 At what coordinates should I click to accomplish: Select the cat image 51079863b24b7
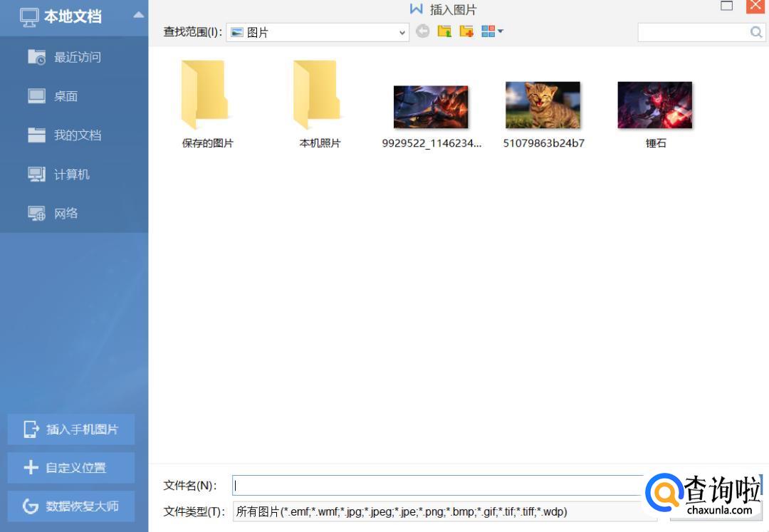coord(543,105)
